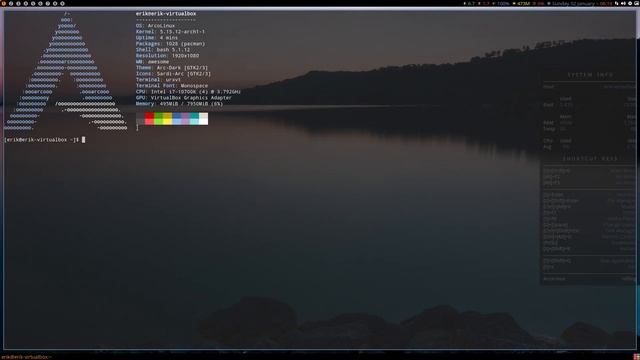The image size is (640, 360).
Task: Click the green block in neofetch palette
Action: 158,119
